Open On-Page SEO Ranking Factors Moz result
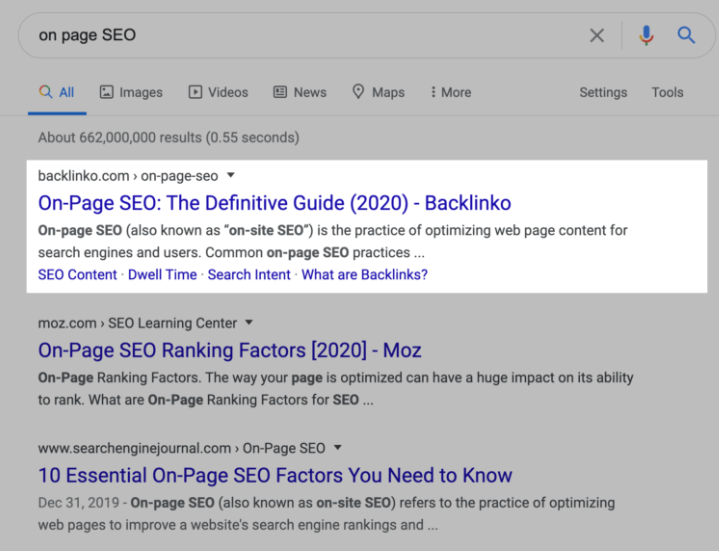The height and width of the screenshot is (551, 719). (229, 350)
